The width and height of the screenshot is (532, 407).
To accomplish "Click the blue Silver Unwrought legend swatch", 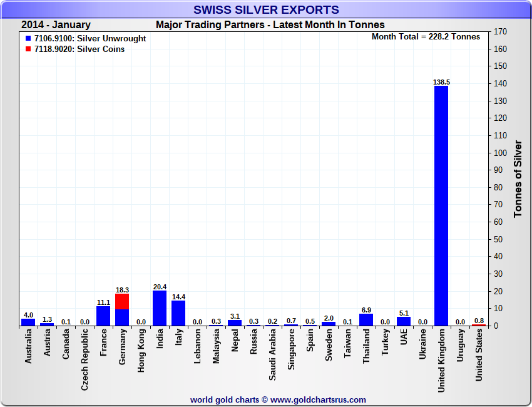I will pos(28,38).
